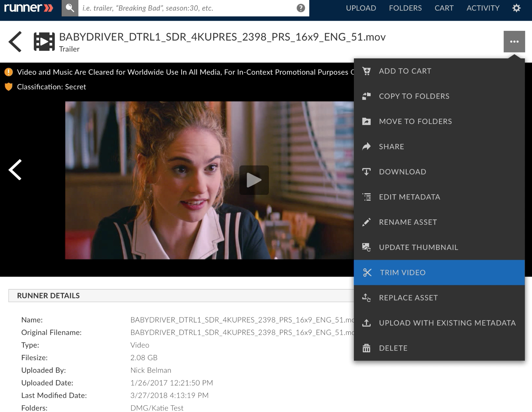Choose Edit Metadata

pos(439,197)
